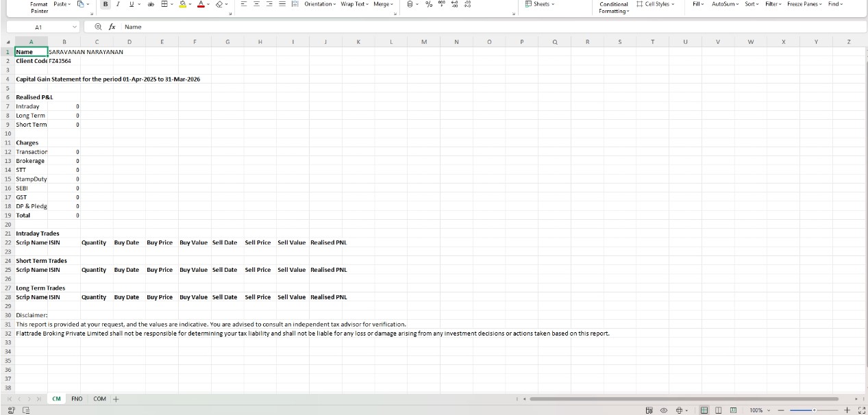
Task: Increase decimal places
Action: click(x=455, y=4)
